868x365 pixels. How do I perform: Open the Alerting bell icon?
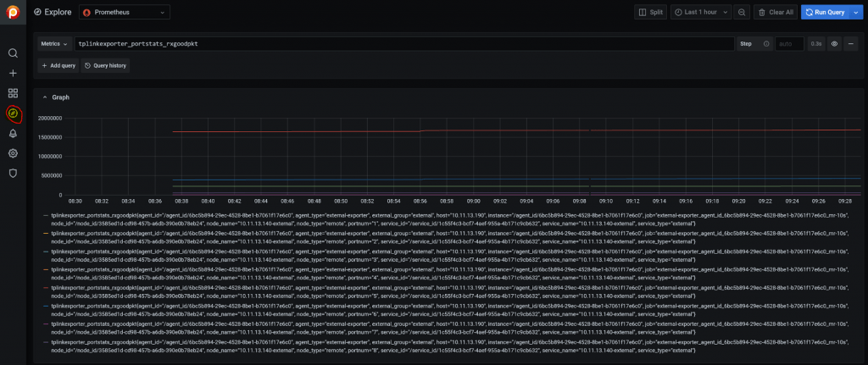13,133
